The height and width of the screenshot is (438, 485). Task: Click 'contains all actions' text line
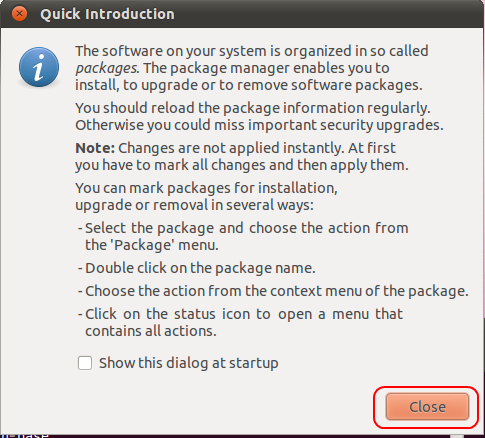click(x=151, y=331)
